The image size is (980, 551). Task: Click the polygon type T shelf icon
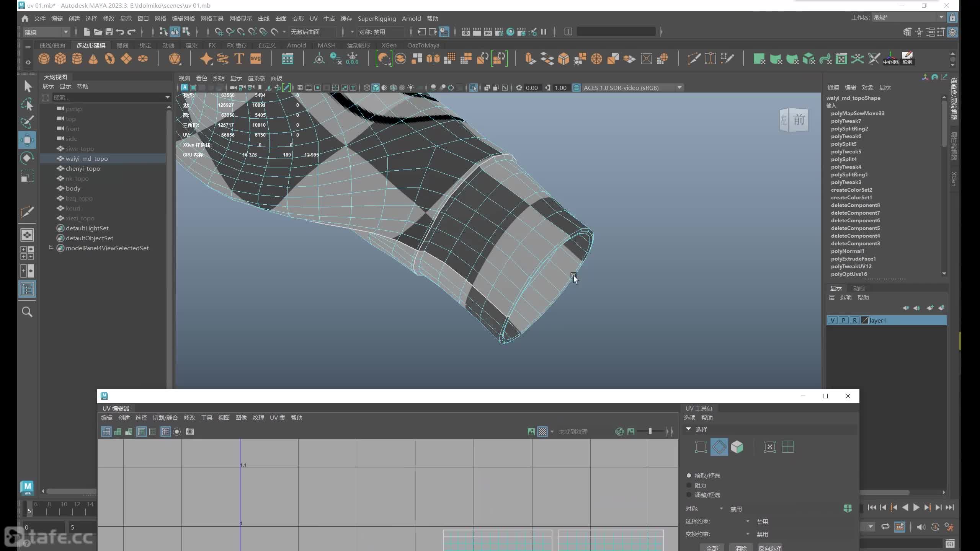pos(239,59)
